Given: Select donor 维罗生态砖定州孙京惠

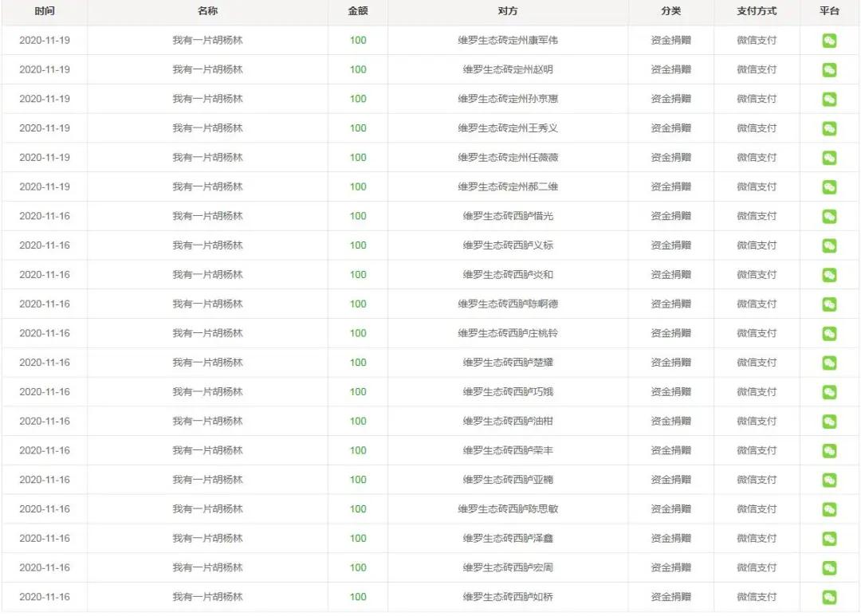Looking at the screenshot, I should [508, 99].
